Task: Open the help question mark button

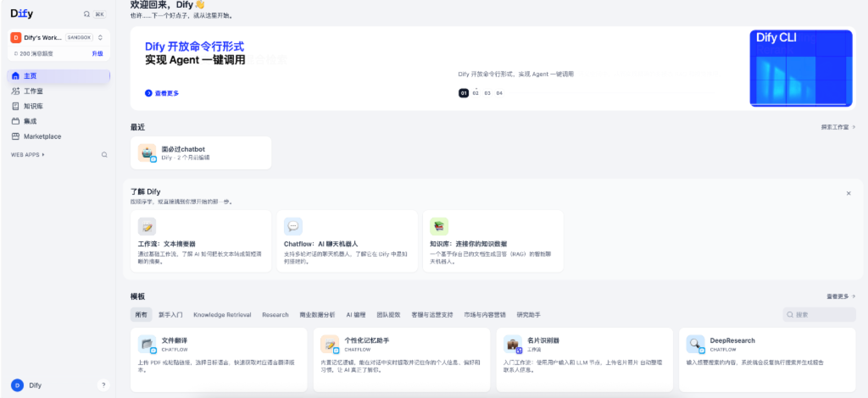Action: pyautogui.click(x=103, y=385)
